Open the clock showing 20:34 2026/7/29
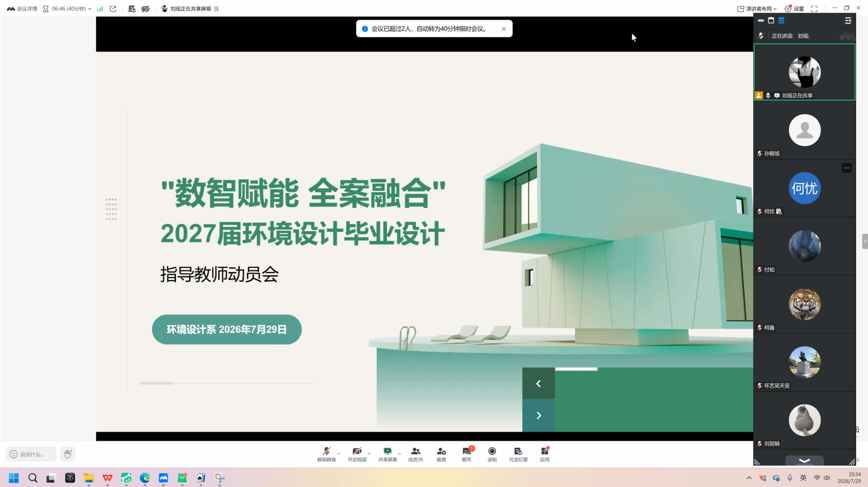 (x=849, y=478)
